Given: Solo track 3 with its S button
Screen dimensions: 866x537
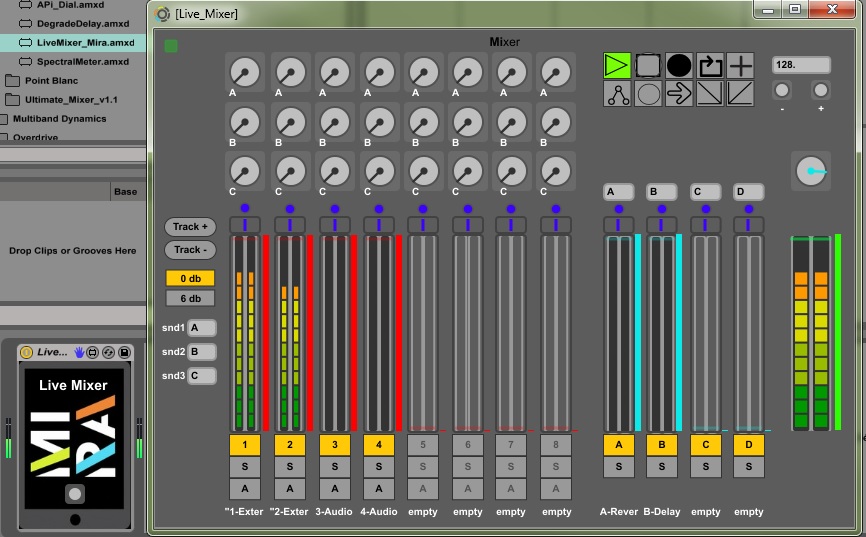Looking at the screenshot, I should click(x=334, y=467).
